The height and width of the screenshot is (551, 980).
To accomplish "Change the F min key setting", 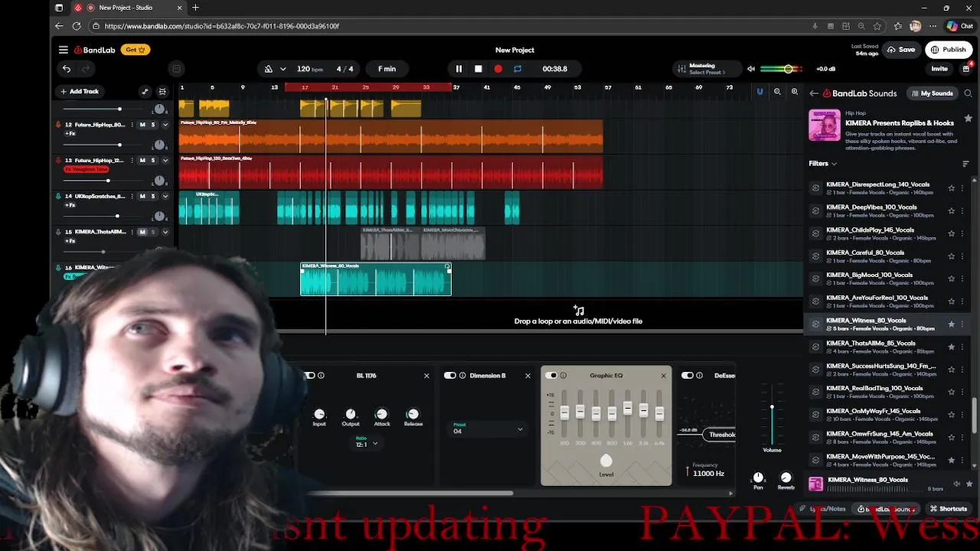I will point(387,69).
